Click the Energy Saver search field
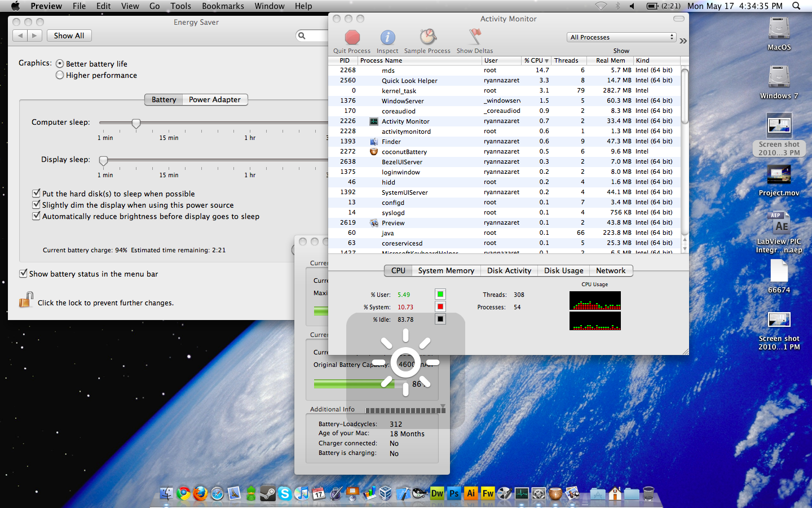812x508 pixels. [312, 36]
